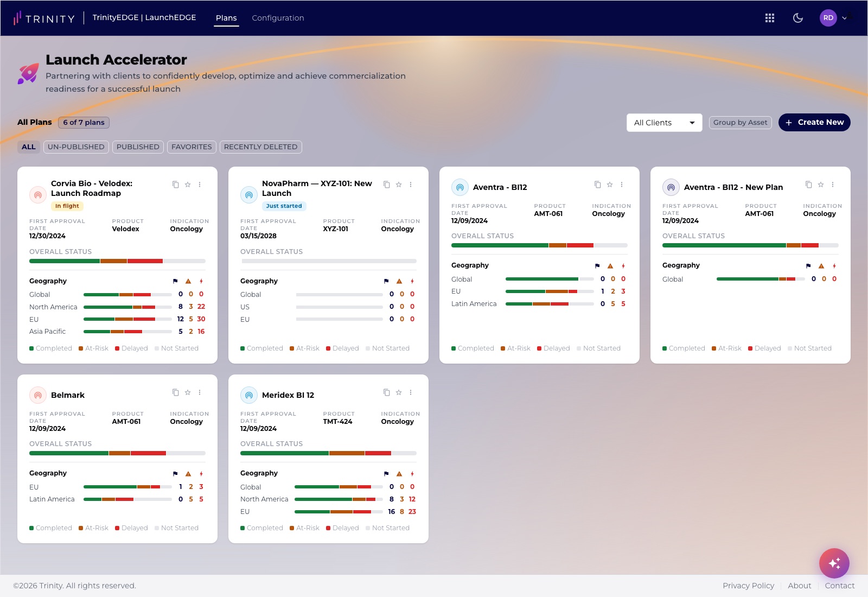The image size is (868, 597).
Task: Mark Belmark plan as favorite
Action: click(188, 392)
